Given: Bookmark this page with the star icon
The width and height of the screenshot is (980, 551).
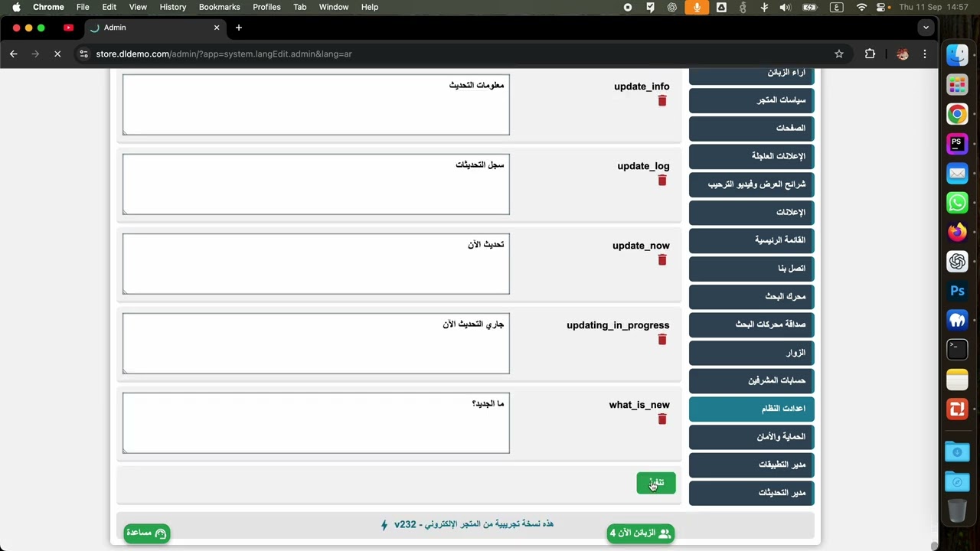Looking at the screenshot, I should click(839, 54).
